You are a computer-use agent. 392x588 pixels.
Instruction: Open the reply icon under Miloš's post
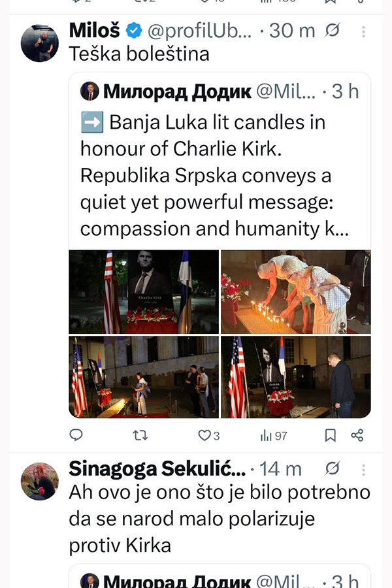(x=76, y=435)
